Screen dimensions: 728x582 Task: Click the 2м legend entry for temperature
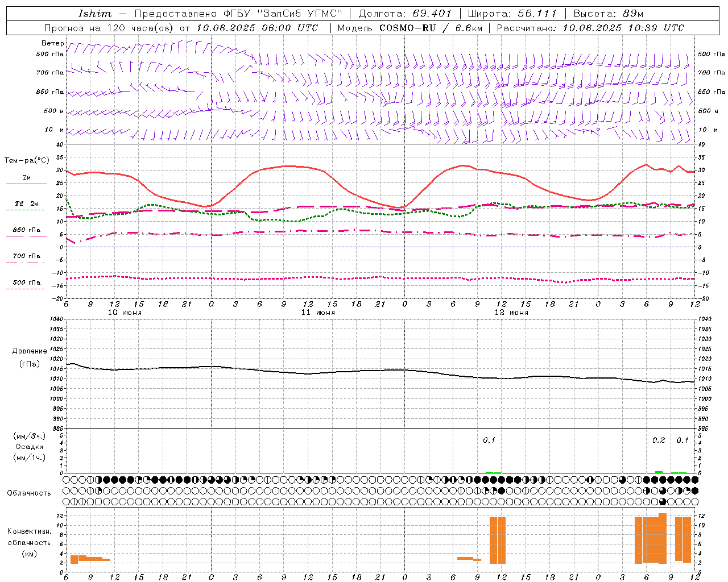click(x=27, y=178)
